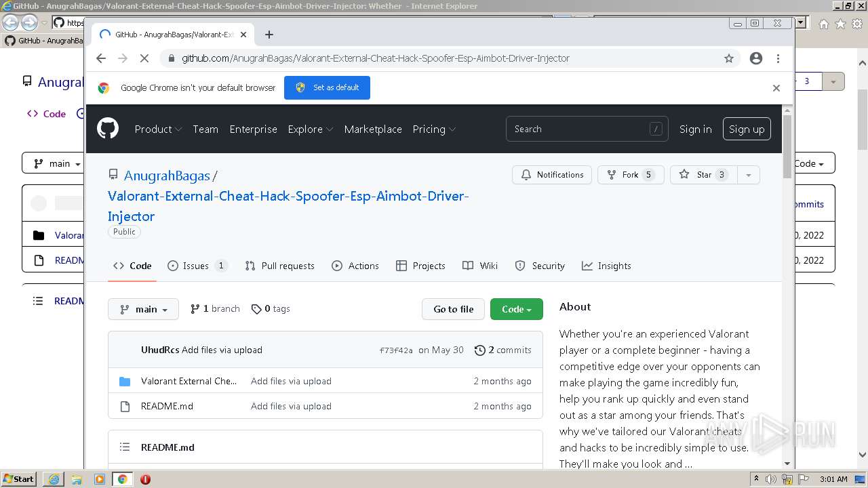Go back in Chrome navigation
Viewport: 868px width, 488px height.
pyautogui.click(x=101, y=58)
